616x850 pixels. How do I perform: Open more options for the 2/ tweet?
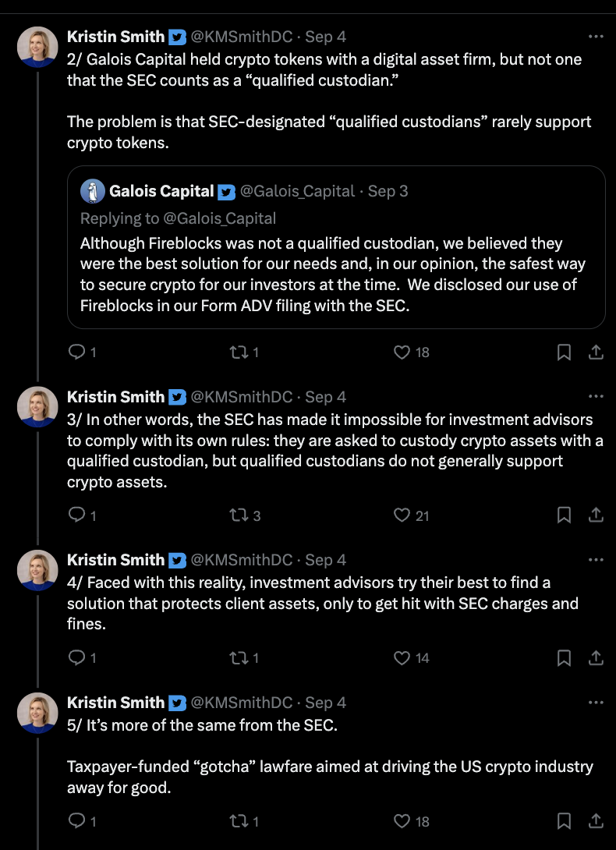[595, 37]
